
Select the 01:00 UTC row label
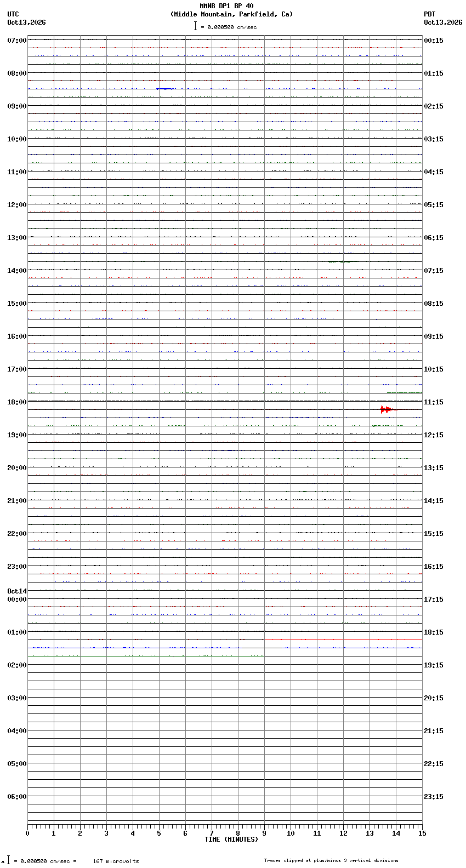click(17, 632)
